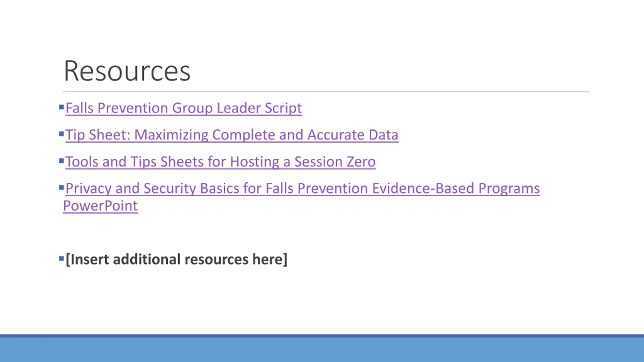Click the bullet before Insert additional resources

(61, 258)
